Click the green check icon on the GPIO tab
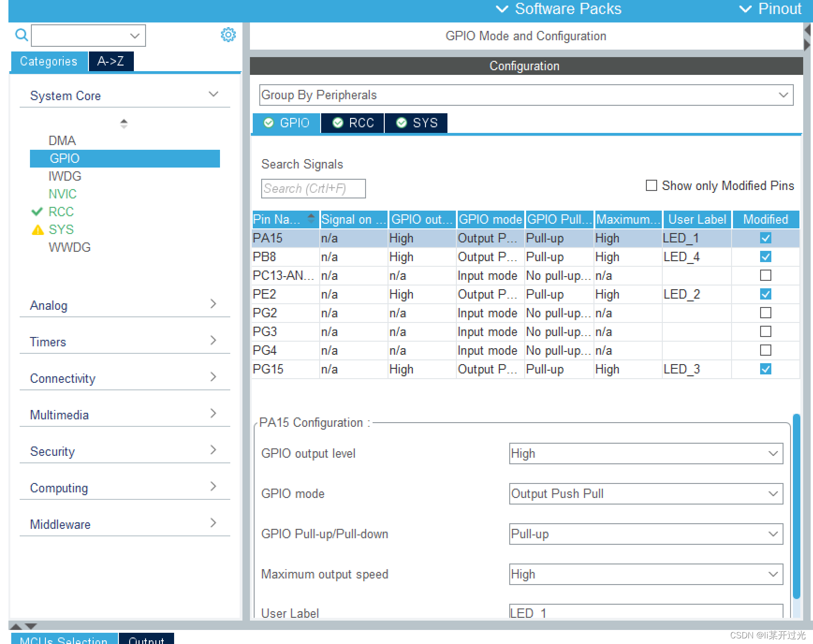Screen dimensions: 813x644 (269, 123)
